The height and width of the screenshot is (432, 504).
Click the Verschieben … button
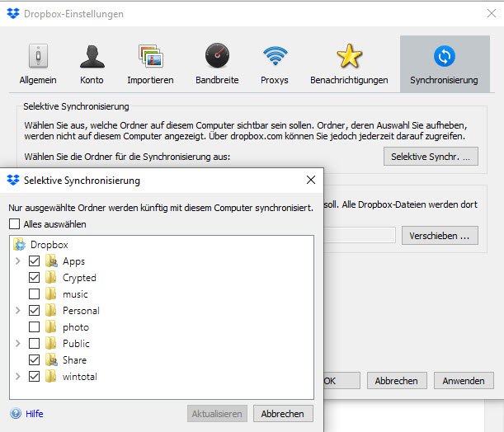tap(440, 236)
